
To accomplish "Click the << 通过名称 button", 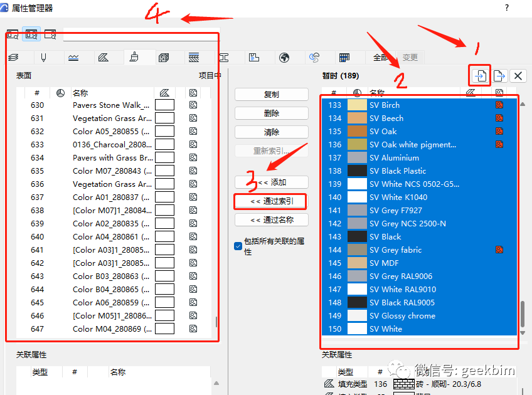I will point(272,219).
